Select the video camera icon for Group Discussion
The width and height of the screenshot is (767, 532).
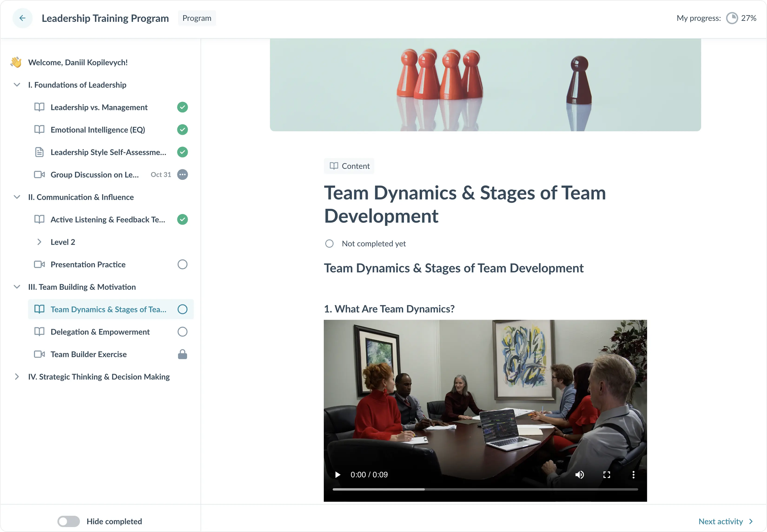tap(39, 174)
